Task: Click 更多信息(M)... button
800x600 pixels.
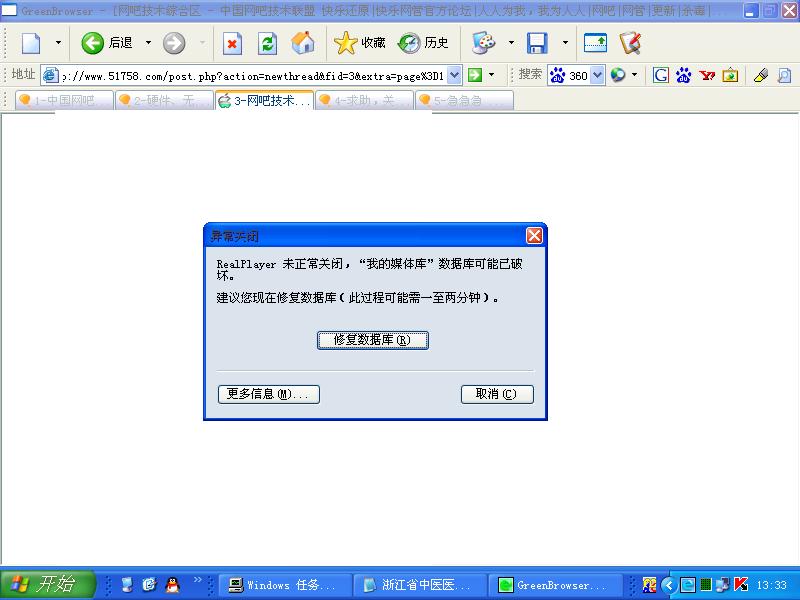Action: 268,394
